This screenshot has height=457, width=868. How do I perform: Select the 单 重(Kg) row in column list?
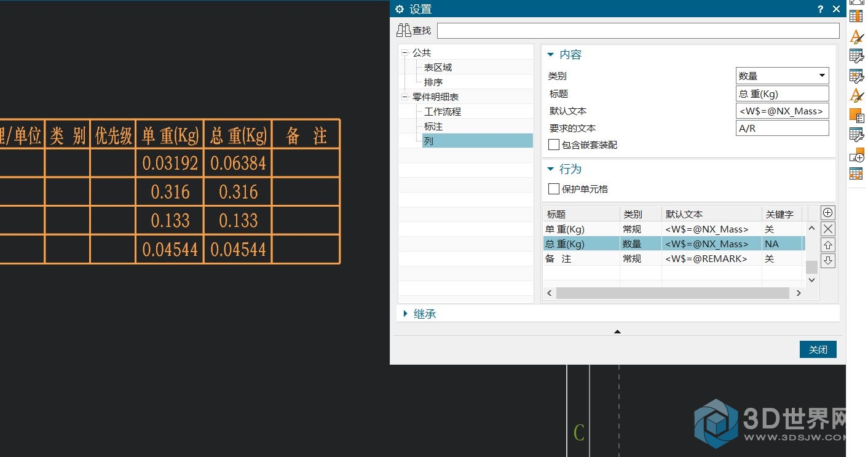(x=674, y=229)
